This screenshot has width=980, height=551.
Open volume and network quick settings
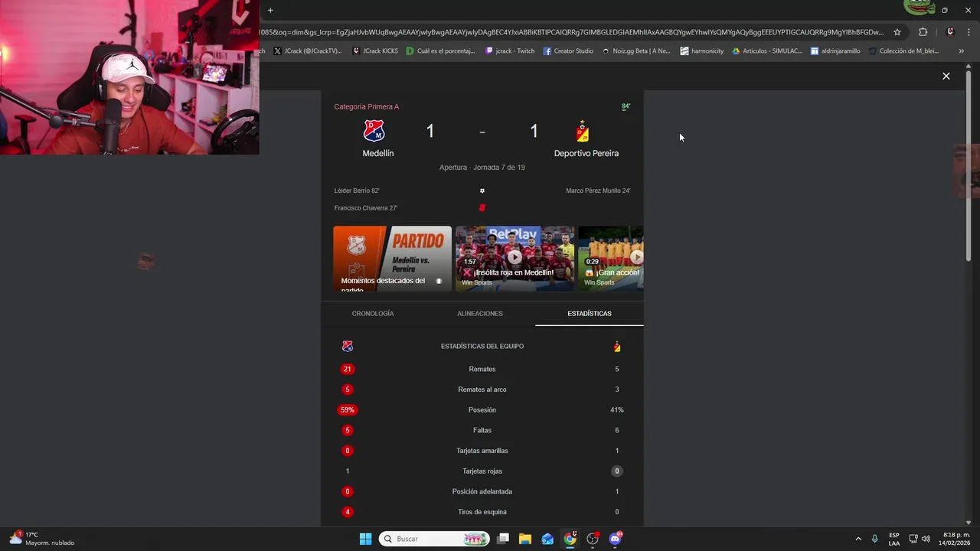coord(920,539)
